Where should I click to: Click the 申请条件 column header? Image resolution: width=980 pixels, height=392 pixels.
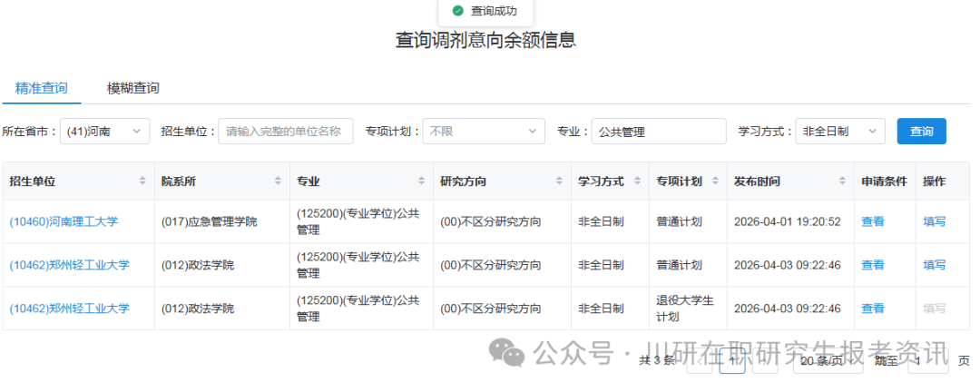tap(885, 181)
